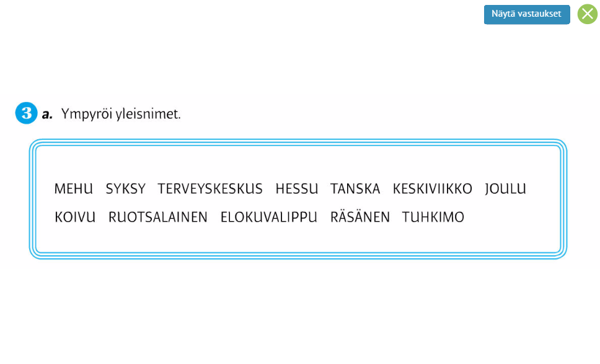
Task: Circle the word MEHU
Action: [74, 189]
